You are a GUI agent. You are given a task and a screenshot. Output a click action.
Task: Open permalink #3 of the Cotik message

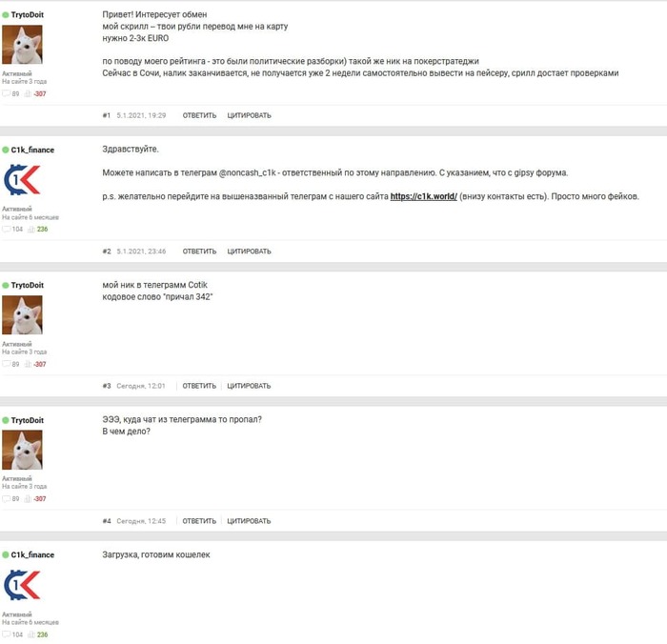107,386
